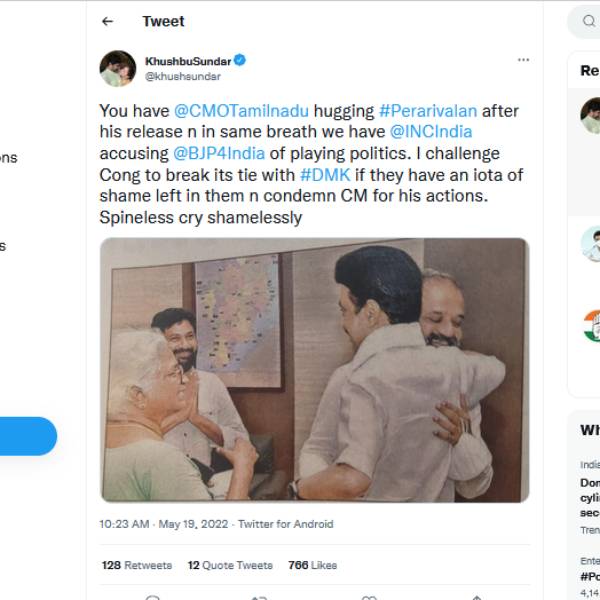Screen dimensions: 600x600
Task: Enlarge the tweet's attached photo
Action: (314, 369)
